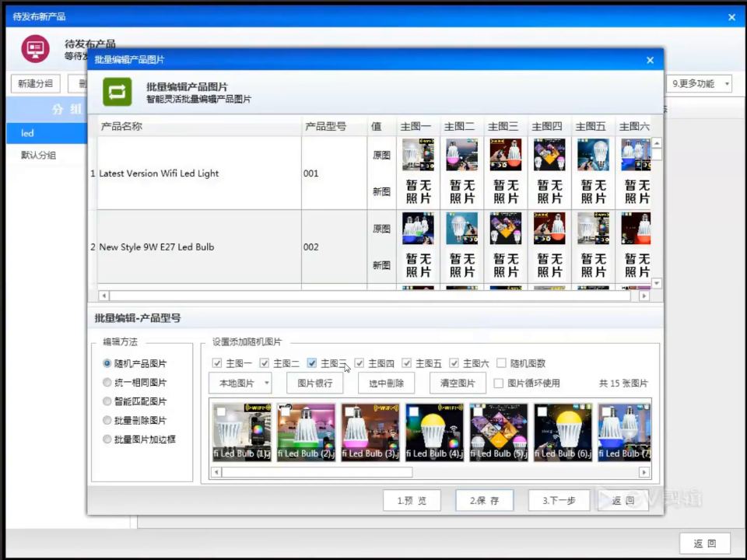
Task: Click the green batch edit icon
Action: 117,92
